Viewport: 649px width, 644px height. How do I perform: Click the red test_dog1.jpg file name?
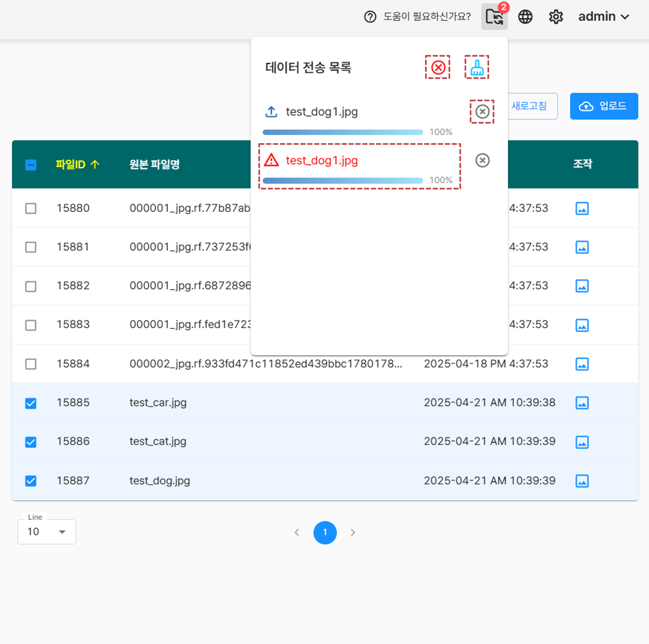click(321, 160)
